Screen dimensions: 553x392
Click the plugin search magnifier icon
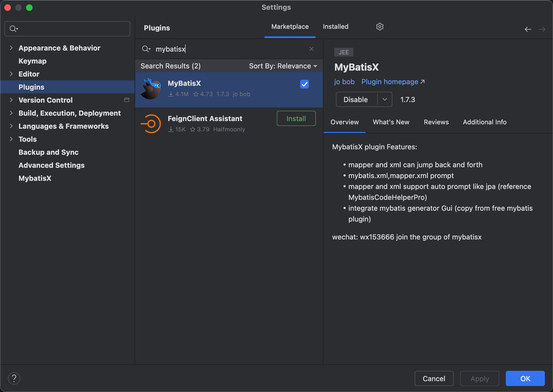pyautogui.click(x=146, y=49)
